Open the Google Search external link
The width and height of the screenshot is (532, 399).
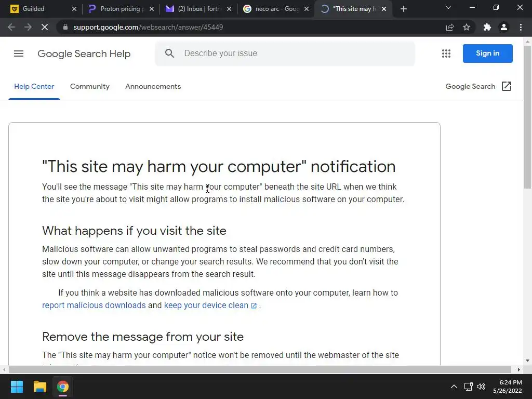click(478, 87)
